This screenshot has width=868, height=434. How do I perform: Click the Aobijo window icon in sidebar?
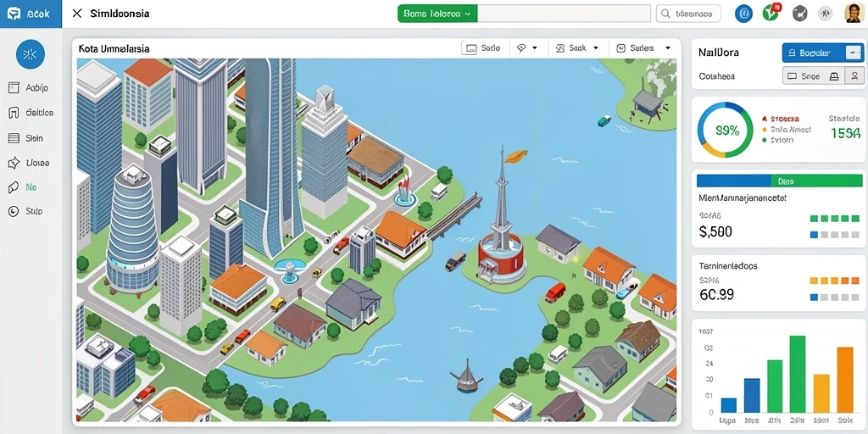14,88
